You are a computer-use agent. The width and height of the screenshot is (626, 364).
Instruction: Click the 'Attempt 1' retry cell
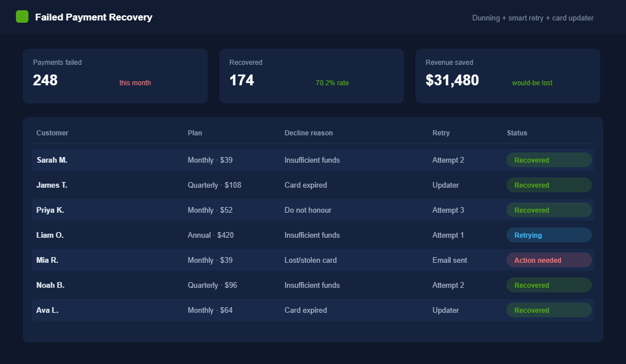click(x=448, y=235)
